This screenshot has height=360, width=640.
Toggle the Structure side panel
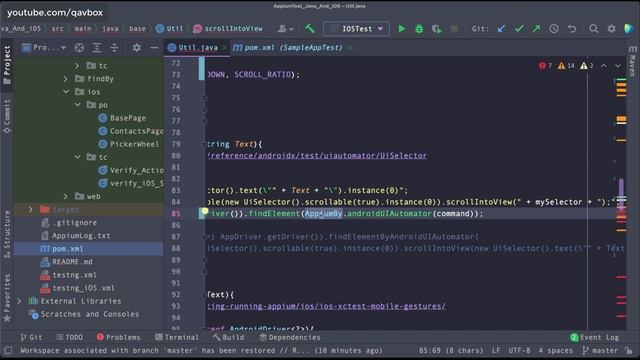point(7,234)
